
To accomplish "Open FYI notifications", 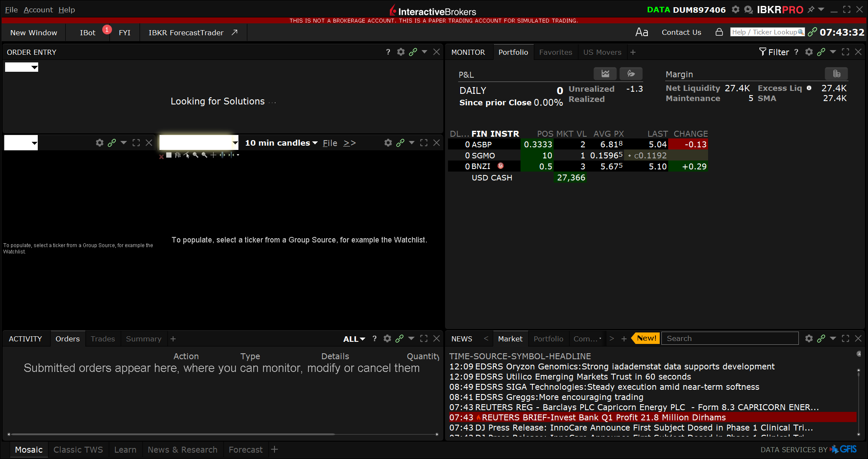I will (x=124, y=33).
